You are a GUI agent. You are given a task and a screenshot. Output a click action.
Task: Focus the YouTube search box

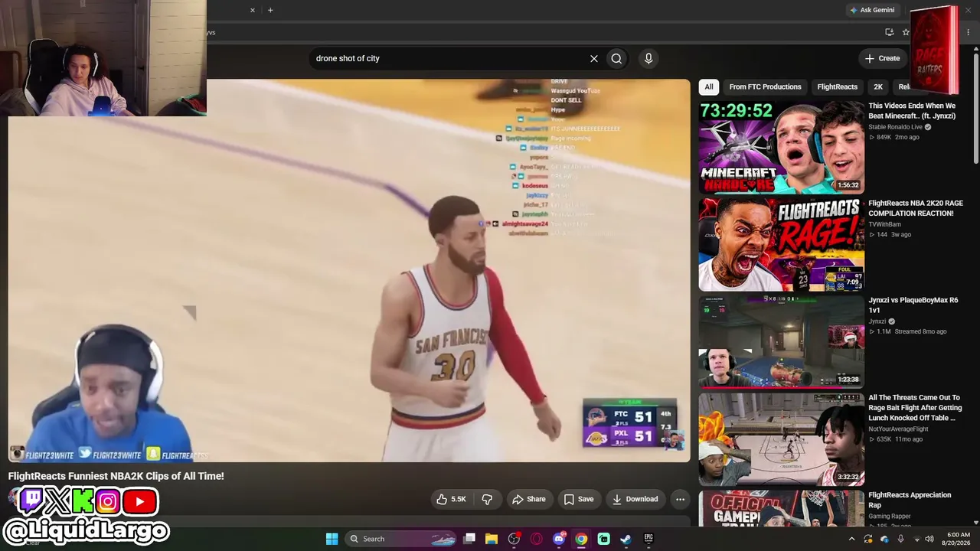[446, 58]
